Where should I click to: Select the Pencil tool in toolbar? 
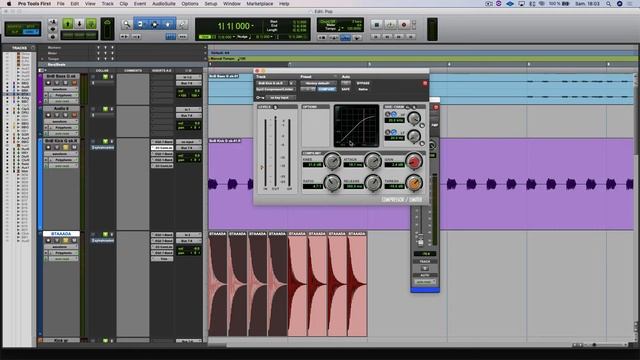click(182, 24)
